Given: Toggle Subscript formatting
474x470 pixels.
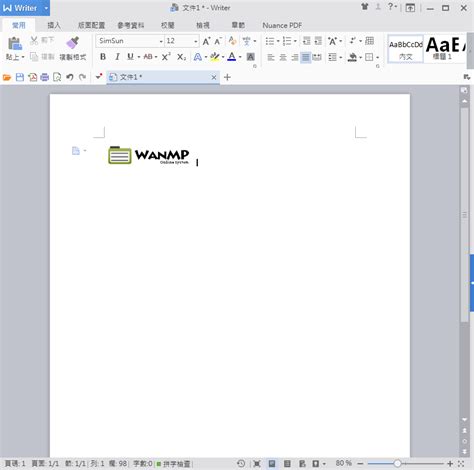Looking at the screenshot, I should click(181, 57).
